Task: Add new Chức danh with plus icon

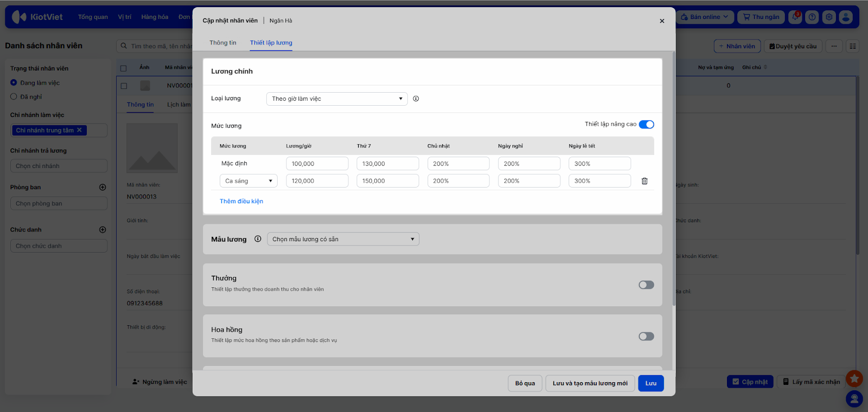Action: click(103, 230)
